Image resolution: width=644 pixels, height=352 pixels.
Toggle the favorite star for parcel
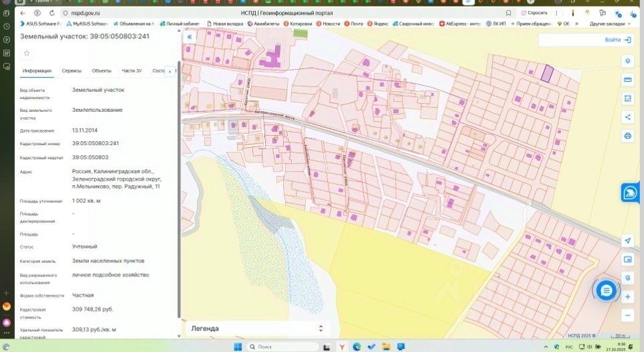click(27, 53)
